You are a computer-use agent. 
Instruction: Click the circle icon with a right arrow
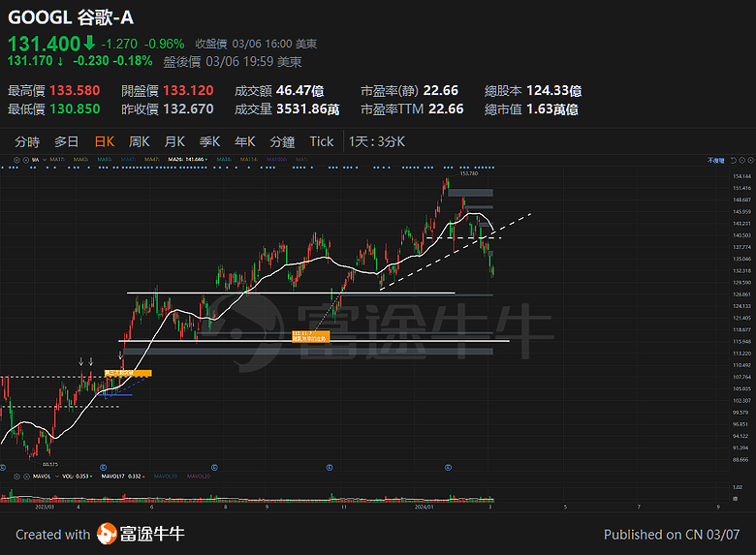click(x=742, y=161)
